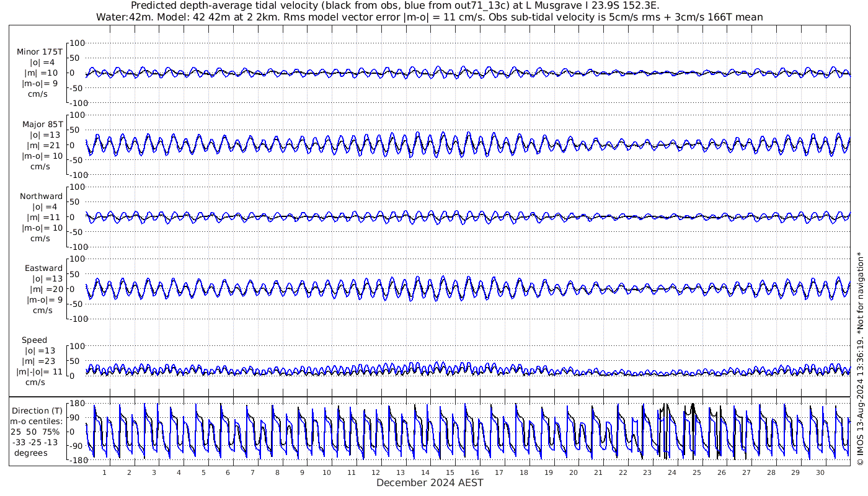This screenshot has width=868, height=496.
Task: Click the 180 tick on Direction axis
Action: (77, 404)
